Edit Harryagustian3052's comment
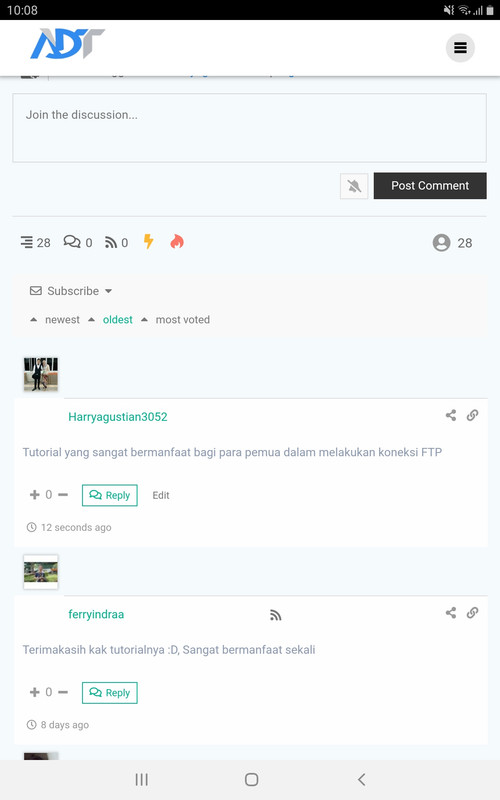500x800 pixels. pyautogui.click(x=161, y=495)
